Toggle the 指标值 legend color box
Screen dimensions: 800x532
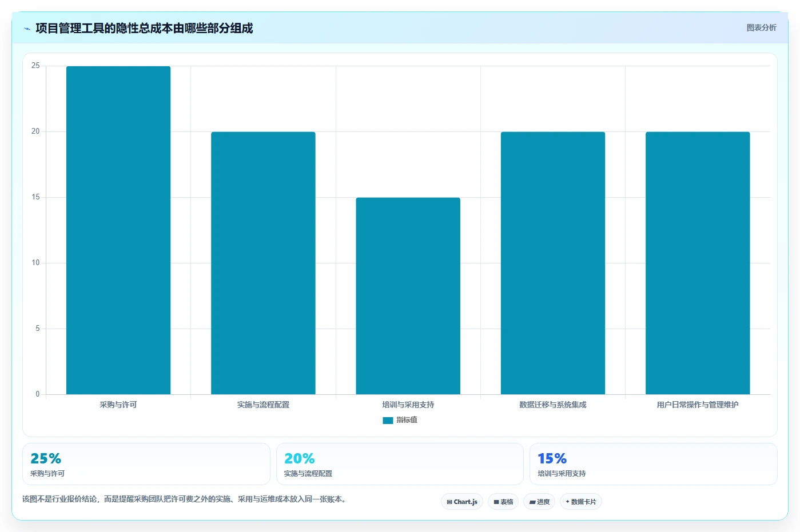(388, 420)
